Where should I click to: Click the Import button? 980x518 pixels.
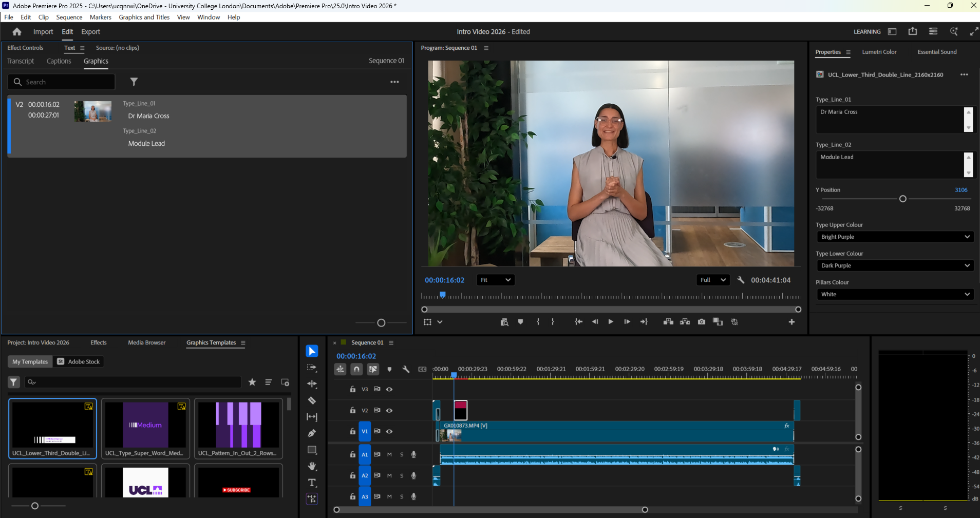pyautogui.click(x=43, y=32)
